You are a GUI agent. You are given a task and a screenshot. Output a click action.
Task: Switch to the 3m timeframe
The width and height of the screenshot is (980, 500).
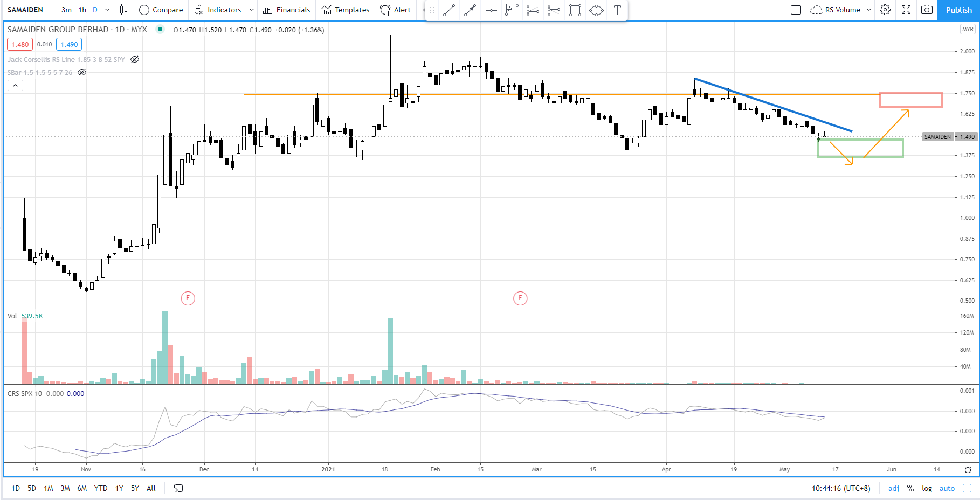click(66, 10)
